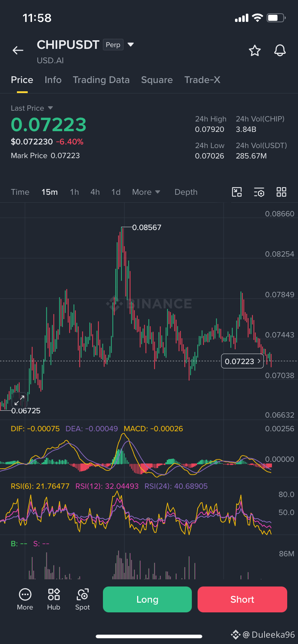Tap the DIF: -0.00075 indicator label
The height and width of the screenshot is (644, 298).
click(35, 429)
